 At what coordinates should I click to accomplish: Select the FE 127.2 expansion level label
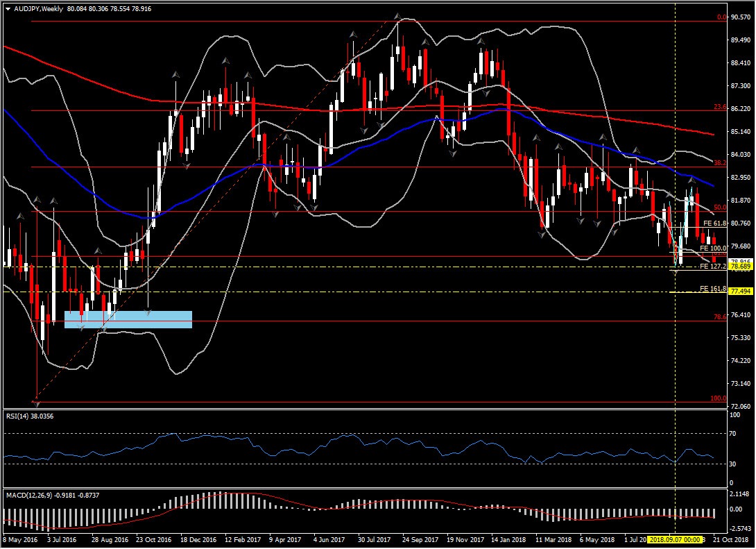coord(712,267)
